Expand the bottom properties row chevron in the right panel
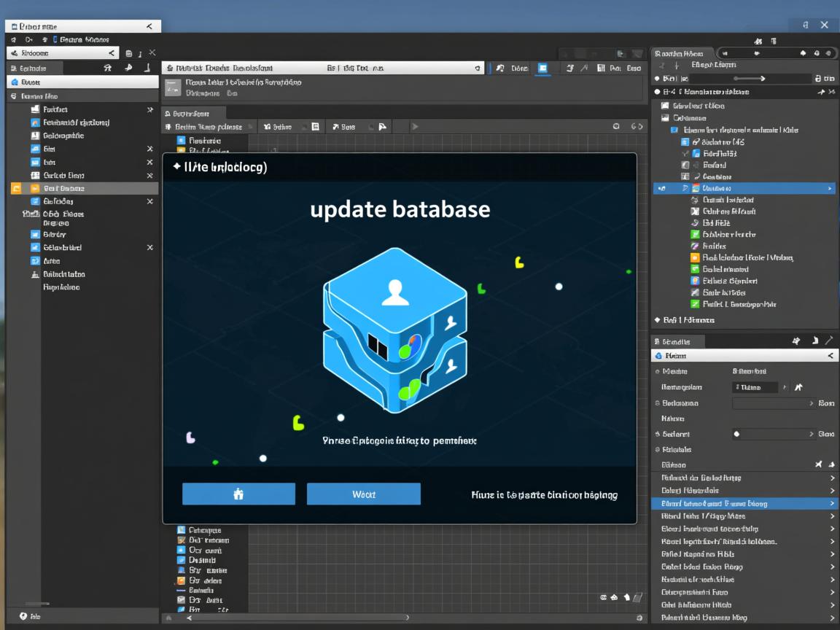 (833, 617)
